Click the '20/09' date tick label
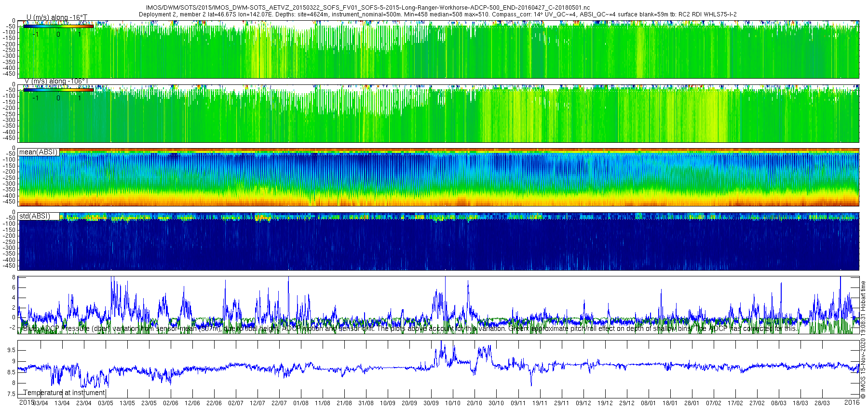The height and width of the screenshot is (410, 868). (409, 403)
